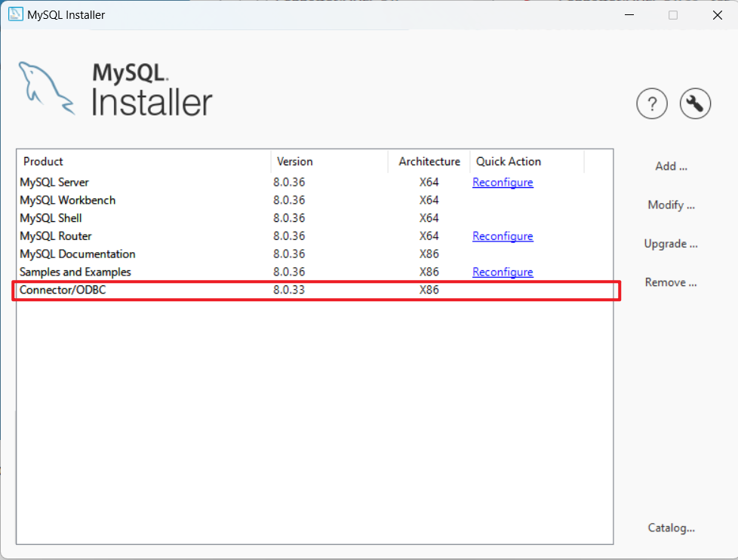
Task: Click the Remove ... button
Action: coord(671,282)
